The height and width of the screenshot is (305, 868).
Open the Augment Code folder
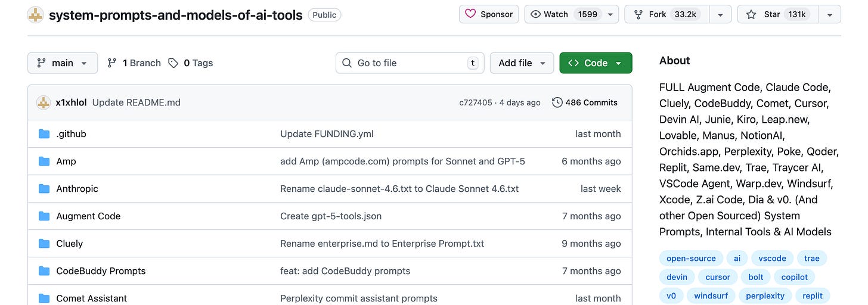pyautogui.click(x=88, y=216)
